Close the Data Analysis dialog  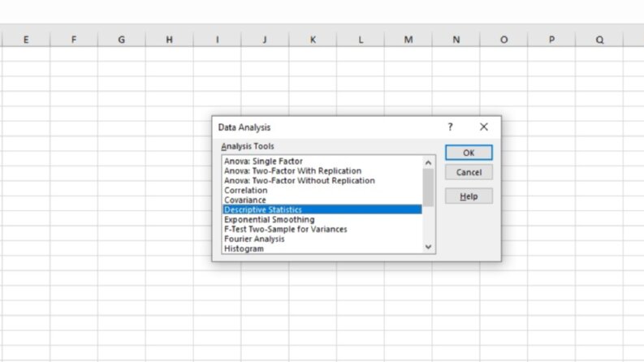point(484,127)
